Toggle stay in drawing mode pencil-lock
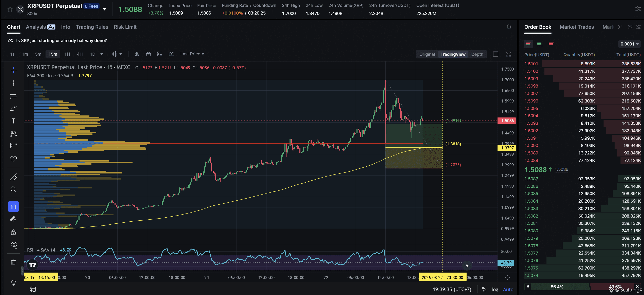This screenshot has width=644, height=295. [14, 219]
